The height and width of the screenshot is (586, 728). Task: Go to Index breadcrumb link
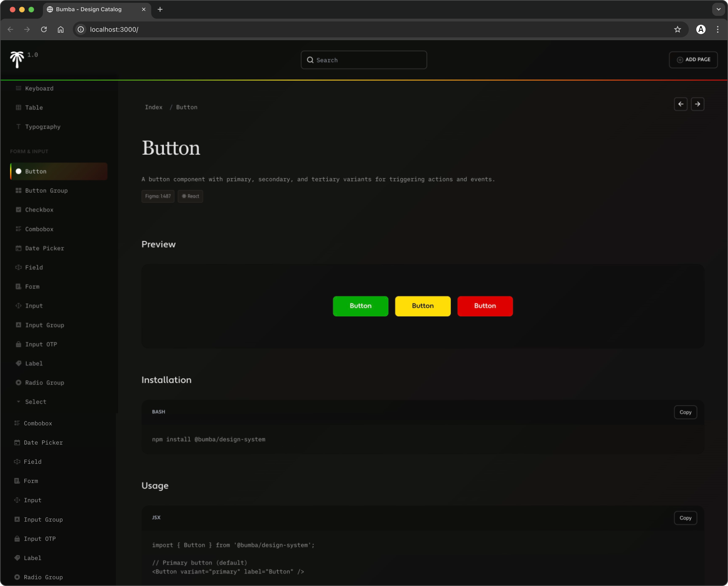153,107
